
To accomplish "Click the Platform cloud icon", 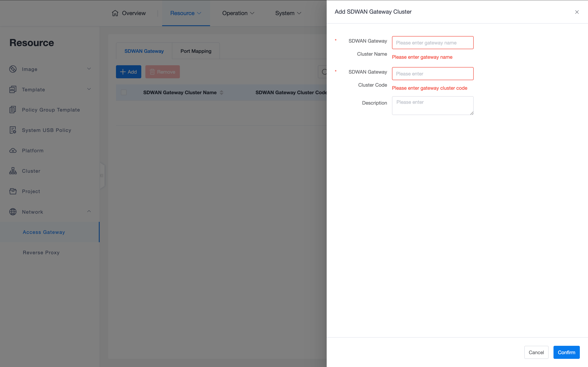I will (13, 150).
